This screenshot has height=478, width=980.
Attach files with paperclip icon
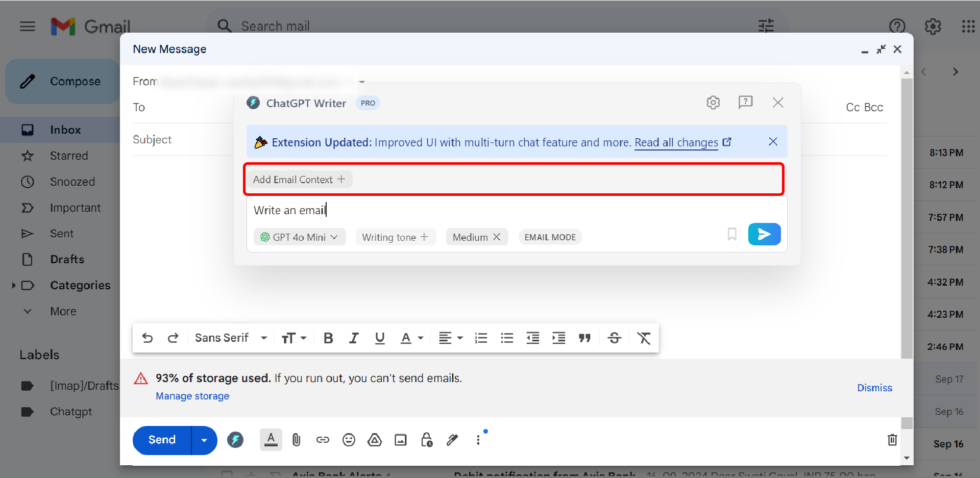click(x=297, y=440)
